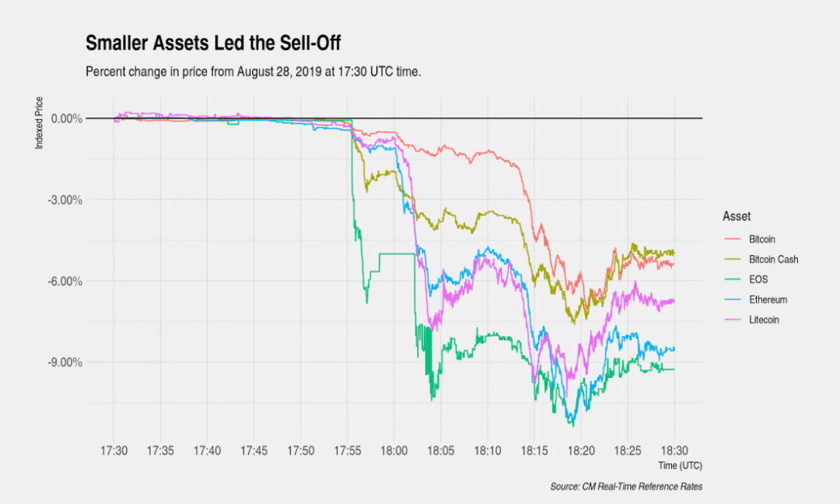840x504 pixels.
Task: Select the EOS legend label
Action: pyautogui.click(x=758, y=280)
